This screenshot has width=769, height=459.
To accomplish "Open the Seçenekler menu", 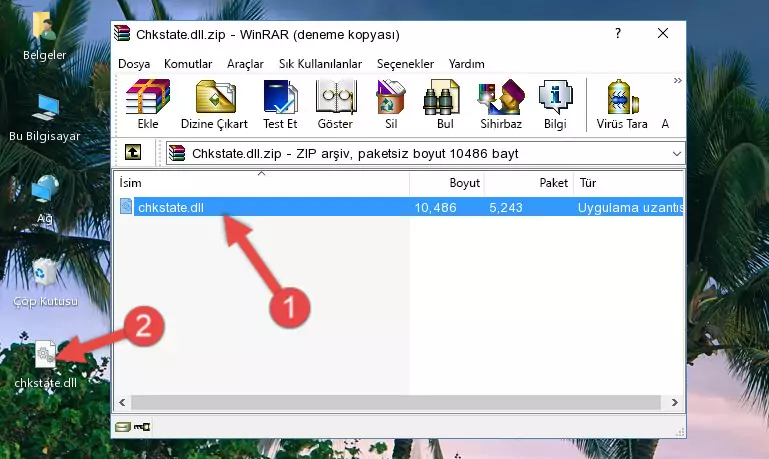I will 405,64.
